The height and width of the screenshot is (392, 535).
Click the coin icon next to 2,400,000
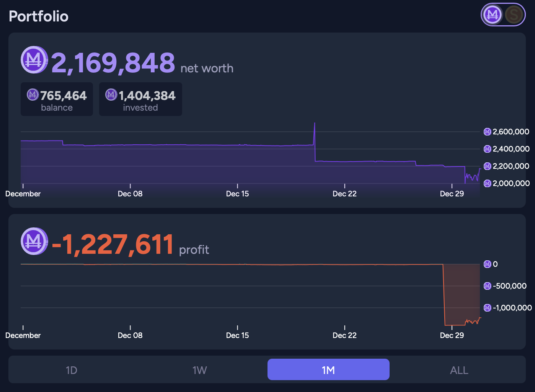[487, 149]
